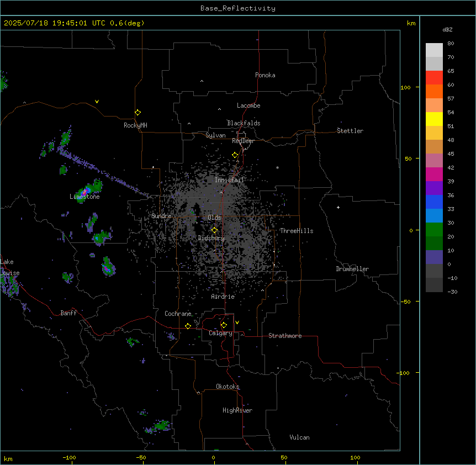Click the Okotoks label
The image size is (476, 465).
228,387
